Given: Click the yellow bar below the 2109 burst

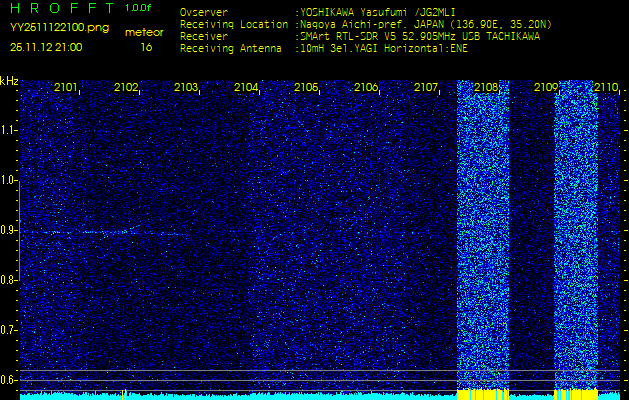Looking at the screenshot, I should tap(576, 394).
